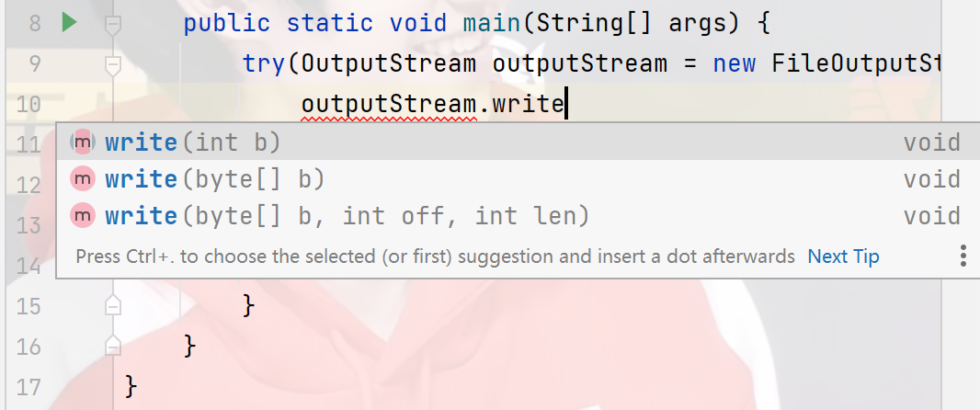Click the underlined outputStream on line 10

click(390, 105)
